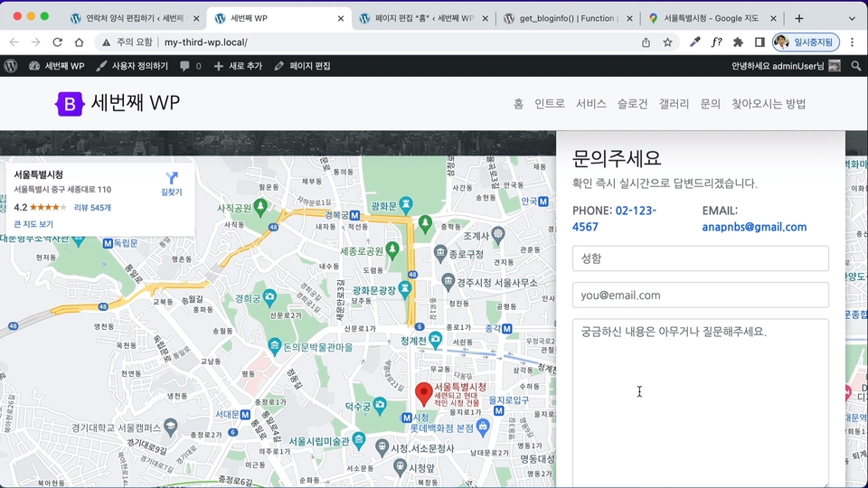Image resolution: width=868 pixels, height=488 pixels.
Task: Open 사용자 정의하기 customizer
Action: pos(132,66)
